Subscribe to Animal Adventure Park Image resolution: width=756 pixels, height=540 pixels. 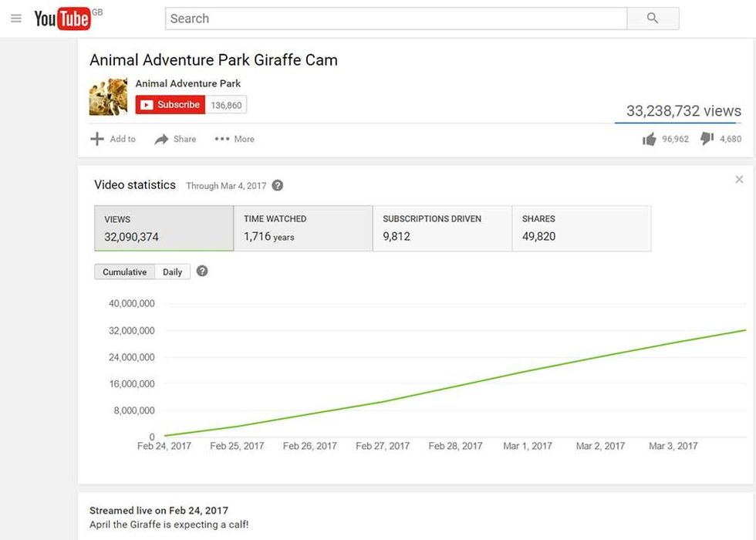170,103
